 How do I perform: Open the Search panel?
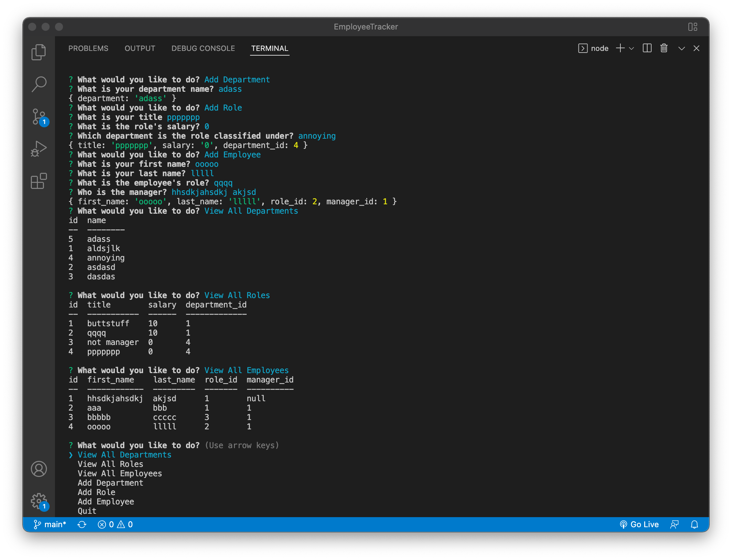click(x=39, y=84)
